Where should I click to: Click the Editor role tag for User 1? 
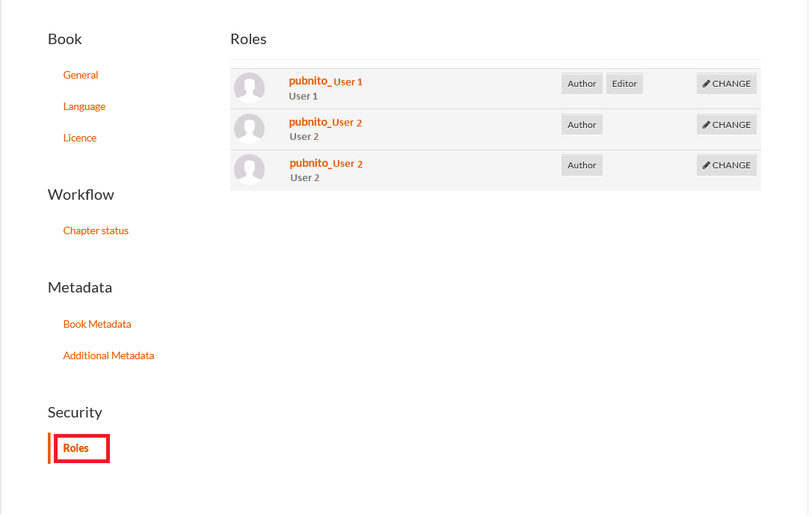pos(624,84)
